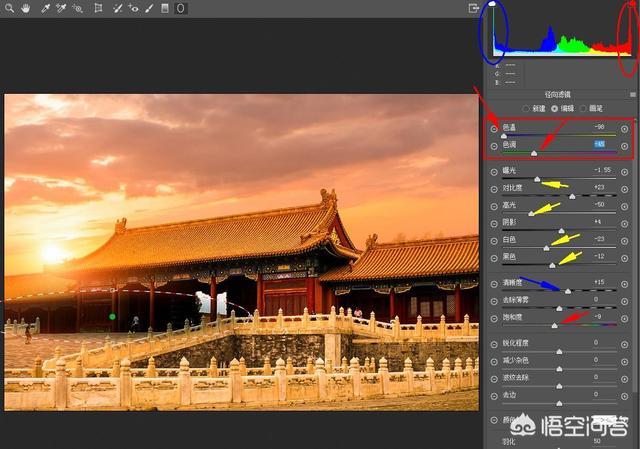Click minus button for 阴影 shadows
640x449 pixels.
pos(494,224)
